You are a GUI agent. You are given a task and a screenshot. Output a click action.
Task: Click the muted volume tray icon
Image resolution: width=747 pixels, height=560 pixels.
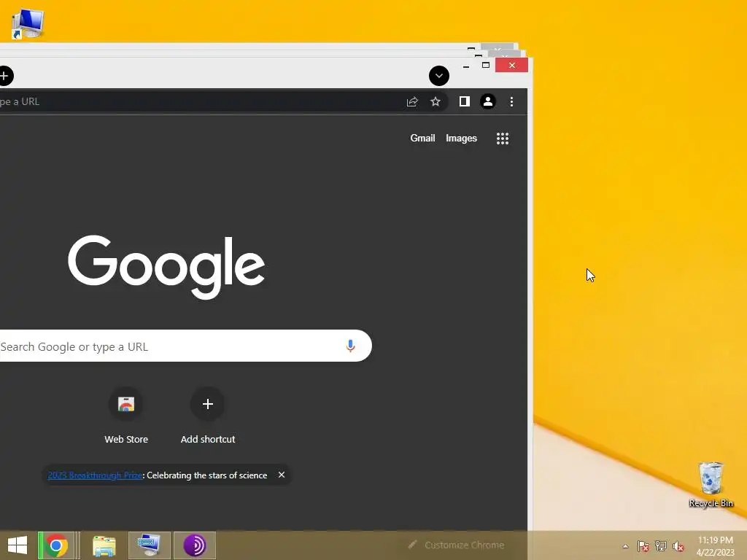(x=678, y=546)
